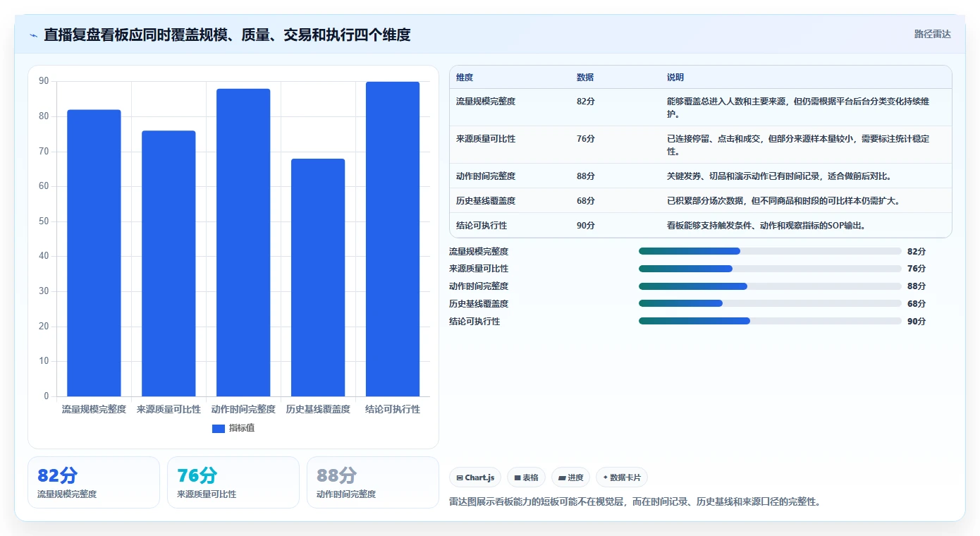
Task: Click the 路径雷达 label in header
Action: (932, 34)
